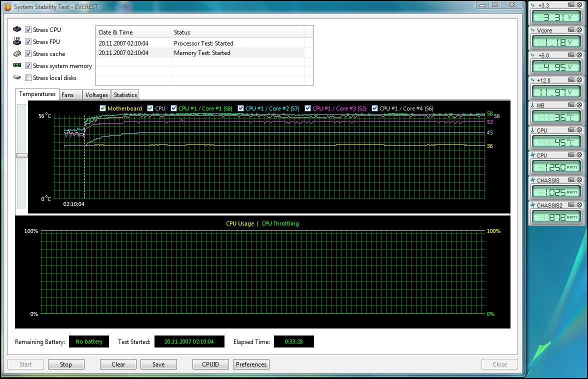The width and height of the screenshot is (588, 379).
Task: Click the fan icon on CHASSIS2 gadget
Action: click(532, 205)
